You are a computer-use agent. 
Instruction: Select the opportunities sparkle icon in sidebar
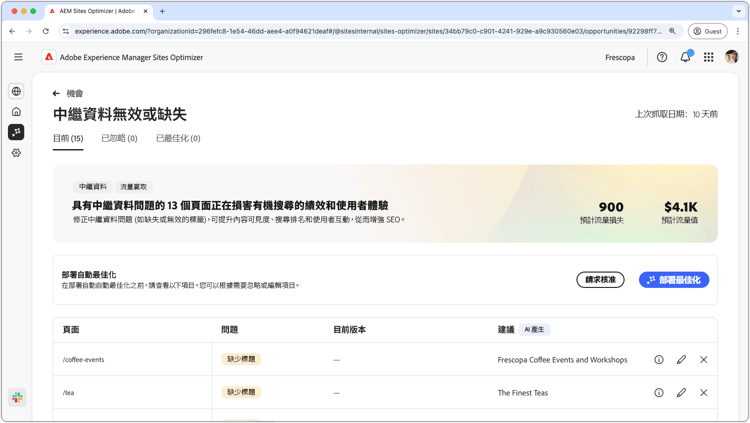click(x=16, y=132)
